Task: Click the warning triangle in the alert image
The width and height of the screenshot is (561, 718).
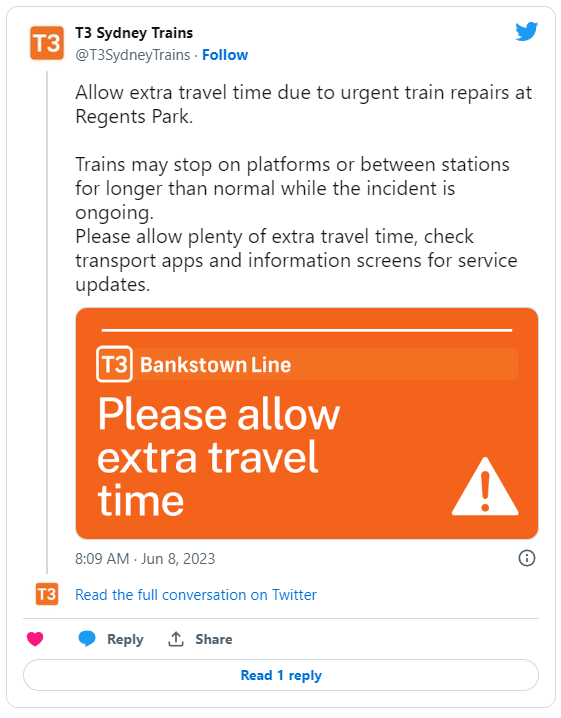Action: coord(485,487)
